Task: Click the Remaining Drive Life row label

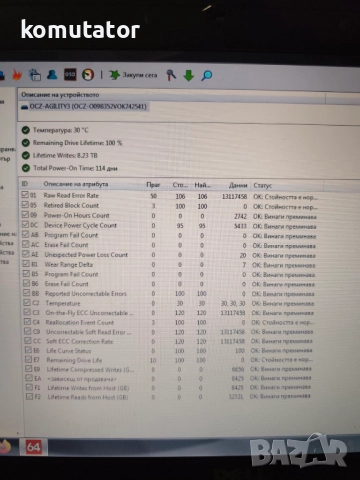Action: tap(74, 360)
